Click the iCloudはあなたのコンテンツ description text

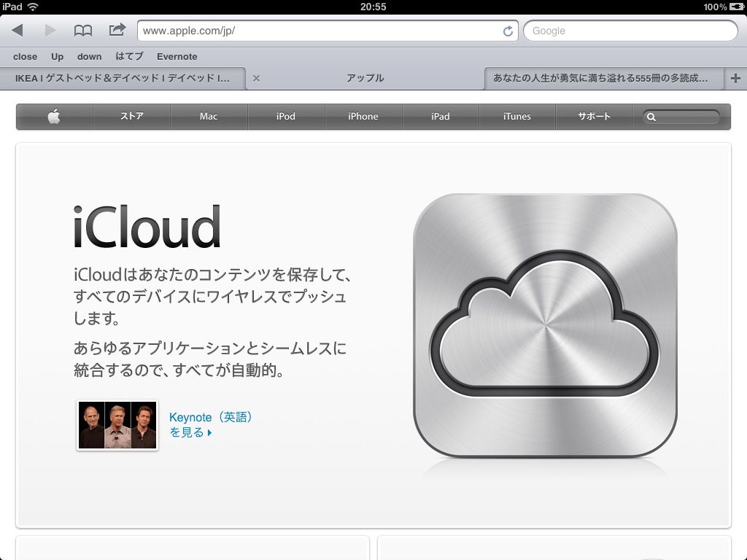pyautogui.click(x=212, y=296)
